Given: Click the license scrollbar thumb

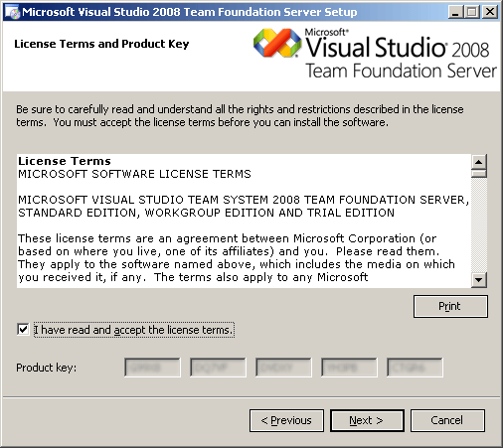Looking at the screenshot, I should pos(479,174).
